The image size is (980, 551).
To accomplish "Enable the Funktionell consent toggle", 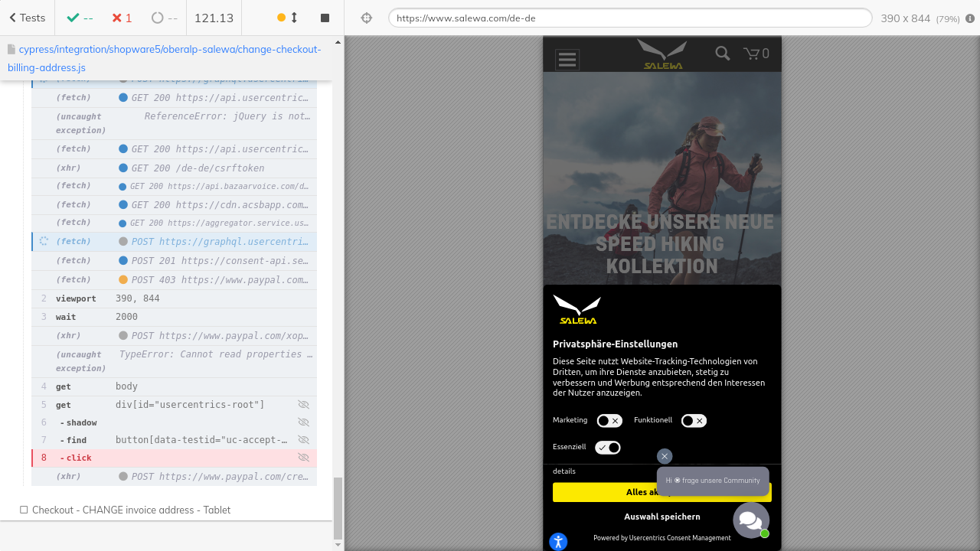I will (x=694, y=421).
